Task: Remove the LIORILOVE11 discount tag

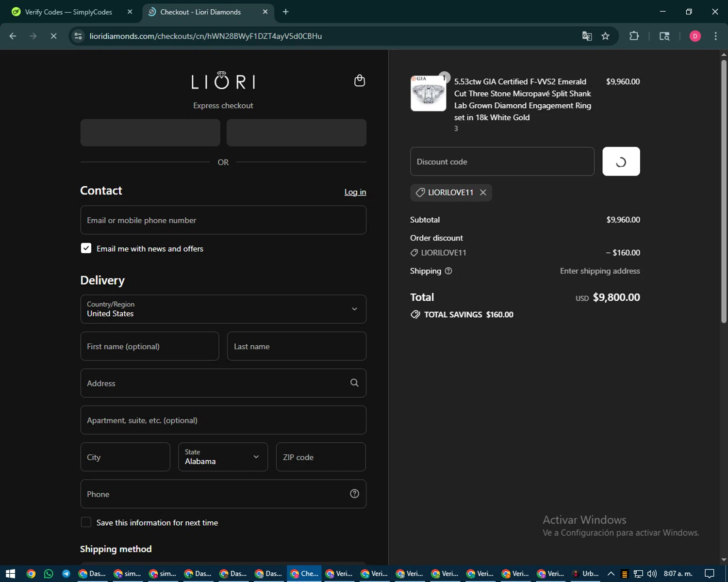Action: [483, 193]
